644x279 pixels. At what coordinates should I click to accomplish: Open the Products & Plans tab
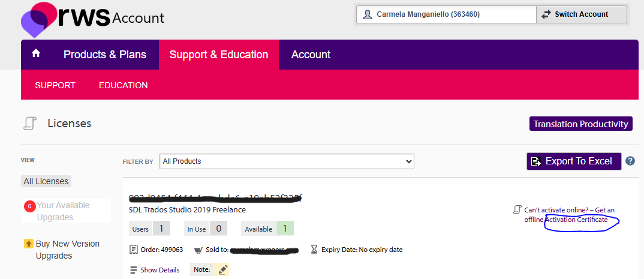pos(105,55)
